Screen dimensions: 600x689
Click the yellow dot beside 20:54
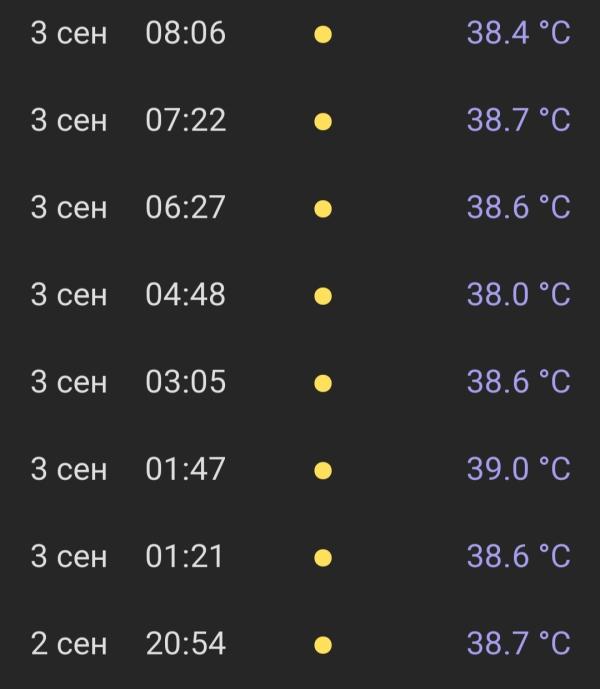pyautogui.click(x=323, y=645)
